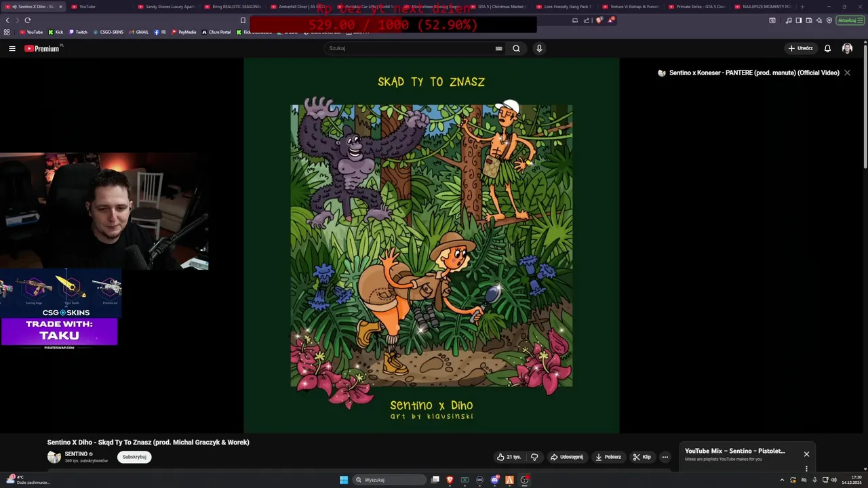Start voice search with microphone

(539, 48)
